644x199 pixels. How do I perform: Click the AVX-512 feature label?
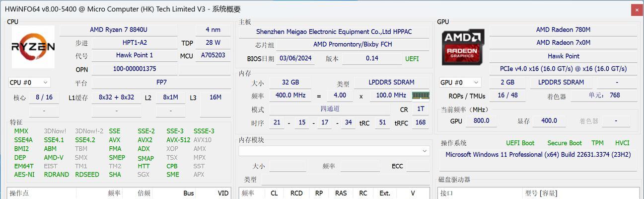click(178, 140)
